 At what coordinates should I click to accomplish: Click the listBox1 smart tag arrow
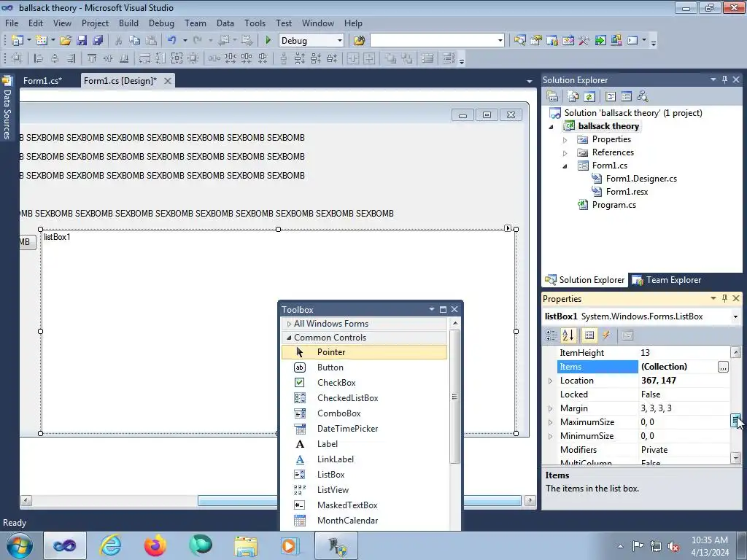[508, 228]
